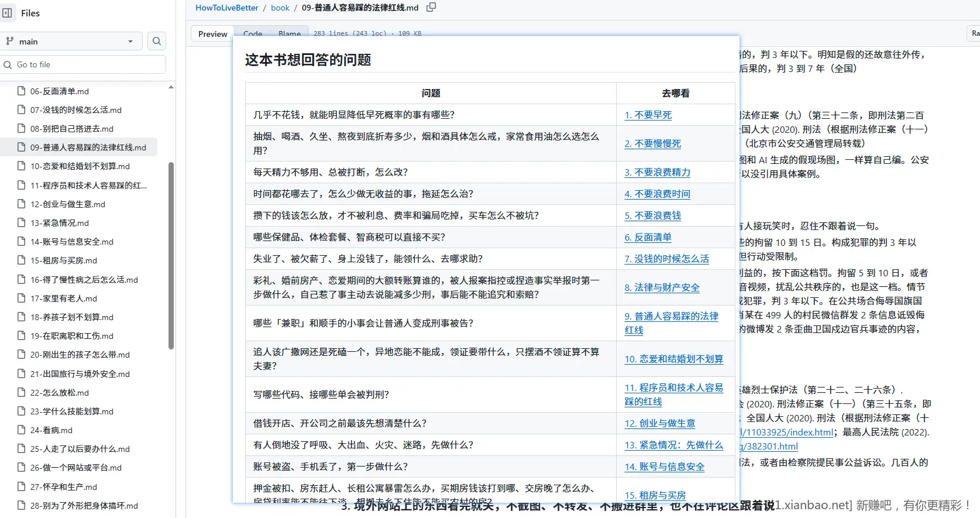The height and width of the screenshot is (518, 980).
Task: Focus the Go to file input
Action: 83,64
